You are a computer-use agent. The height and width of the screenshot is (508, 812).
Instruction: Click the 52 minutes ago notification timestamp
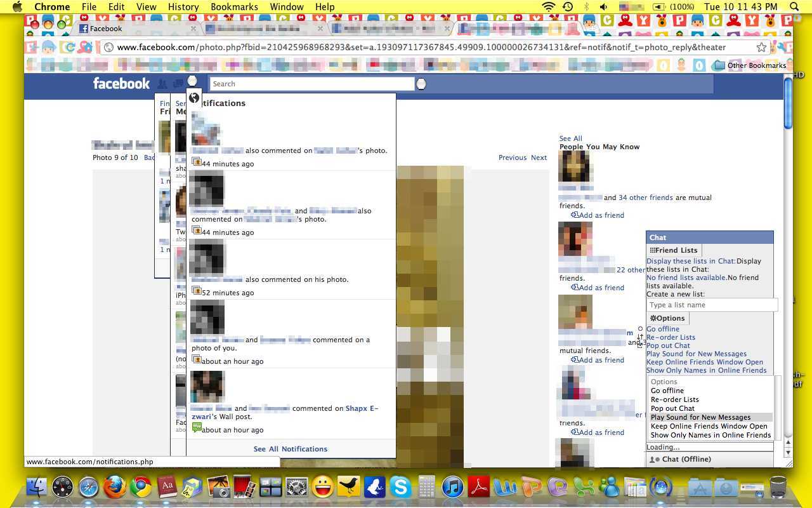click(x=228, y=293)
